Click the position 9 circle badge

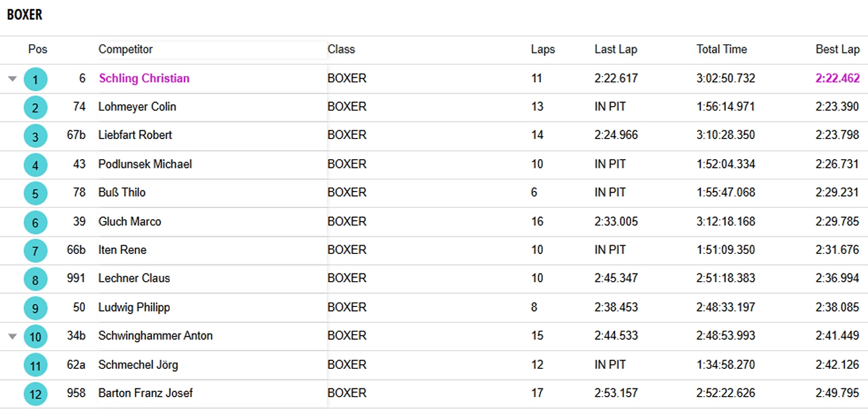coord(35,308)
